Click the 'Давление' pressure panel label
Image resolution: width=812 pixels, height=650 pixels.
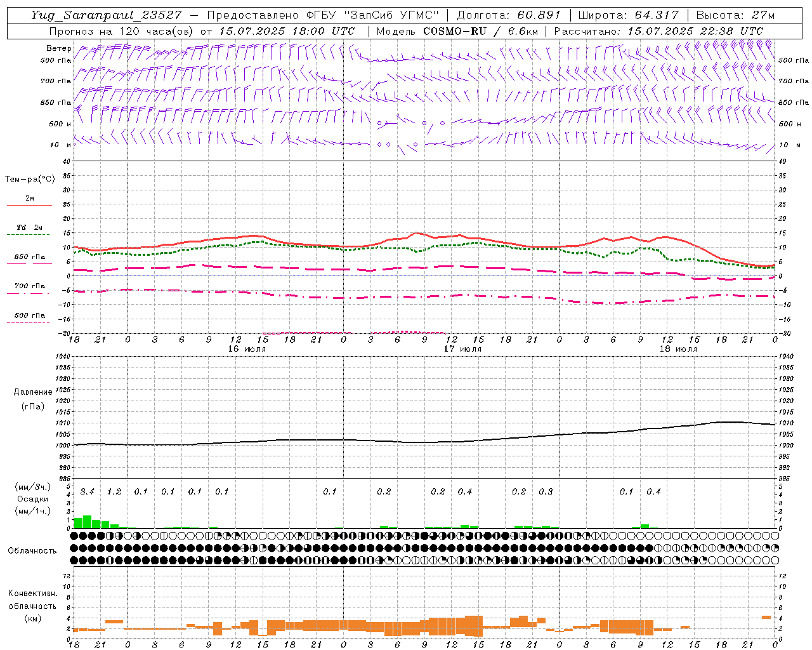[x=32, y=392]
